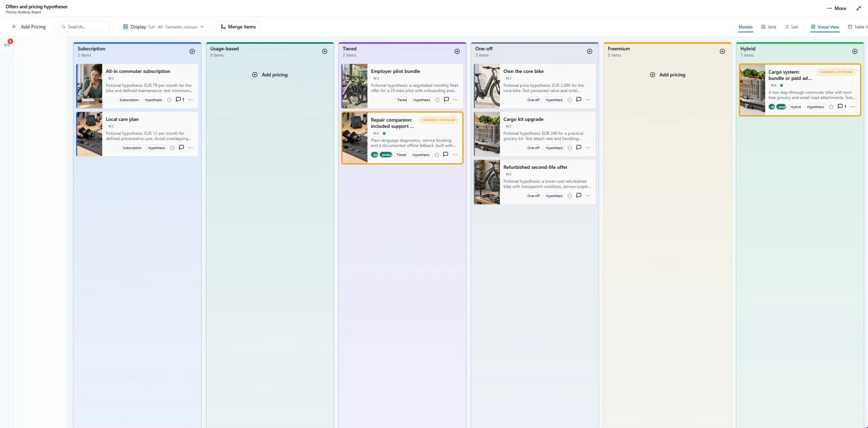
Task: Open the More menu at top right
Action: 836,8
